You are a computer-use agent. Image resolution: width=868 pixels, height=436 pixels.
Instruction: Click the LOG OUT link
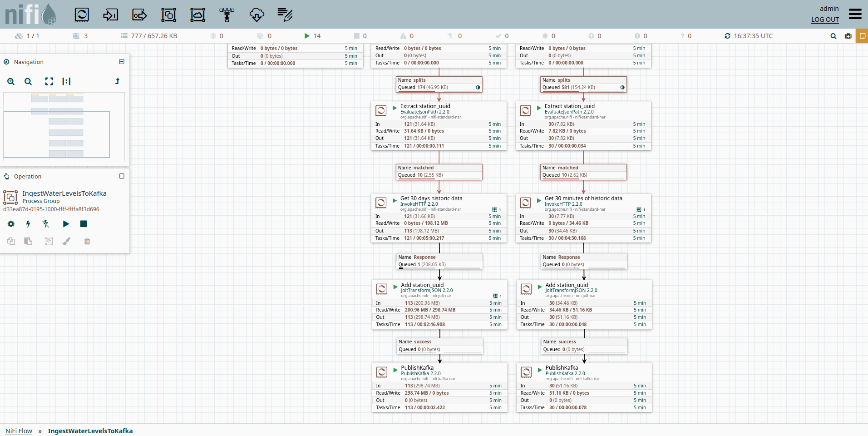[825, 20]
